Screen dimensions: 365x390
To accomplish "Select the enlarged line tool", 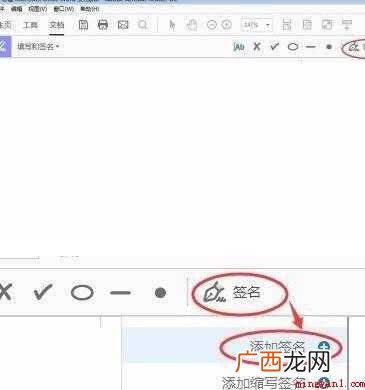I will pyautogui.click(x=120, y=293).
